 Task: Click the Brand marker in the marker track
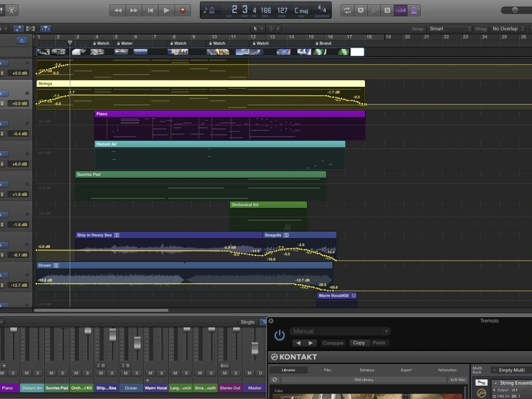click(x=323, y=43)
